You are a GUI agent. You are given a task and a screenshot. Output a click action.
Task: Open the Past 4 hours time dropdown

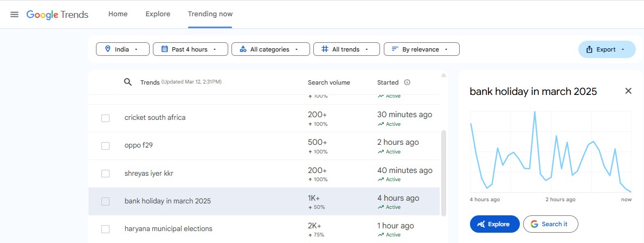(189, 49)
